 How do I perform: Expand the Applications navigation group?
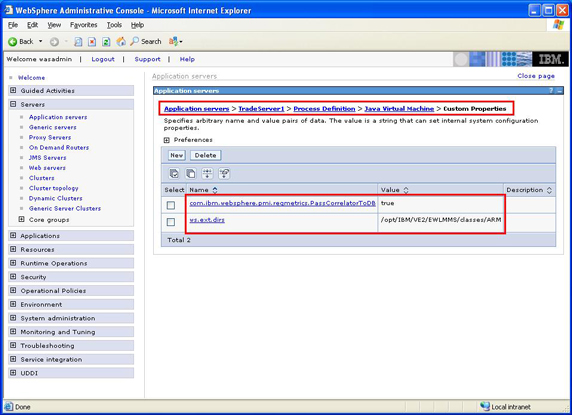[x=13, y=236]
